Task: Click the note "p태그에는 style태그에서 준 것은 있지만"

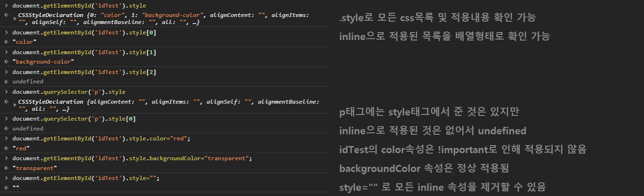Action: (x=430, y=113)
